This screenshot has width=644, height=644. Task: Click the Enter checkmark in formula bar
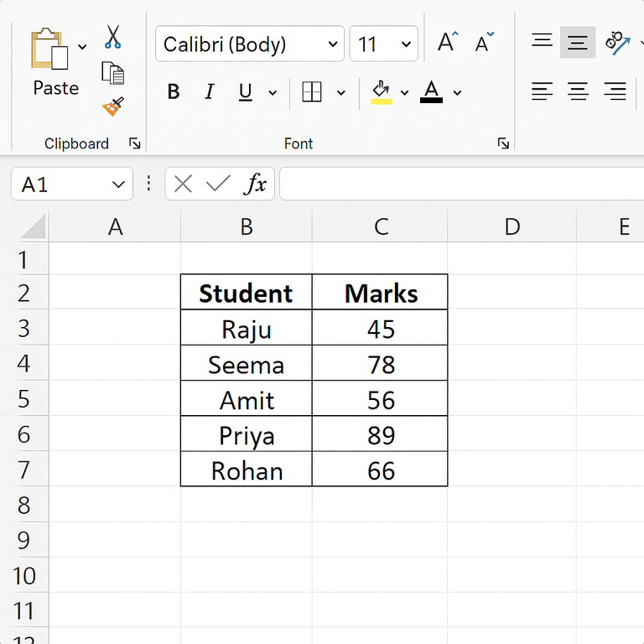[x=218, y=183]
